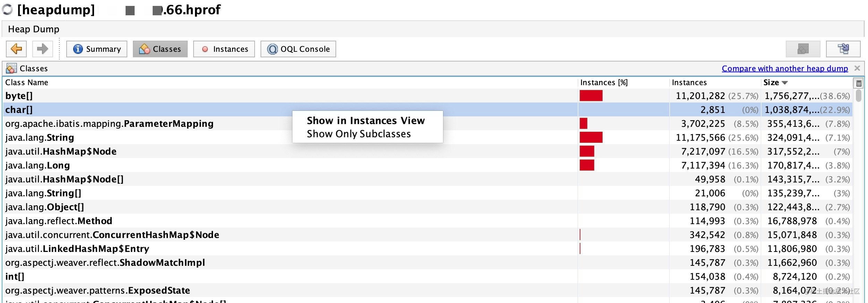
Task: Sort by the Instances column header
Action: tap(715, 82)
